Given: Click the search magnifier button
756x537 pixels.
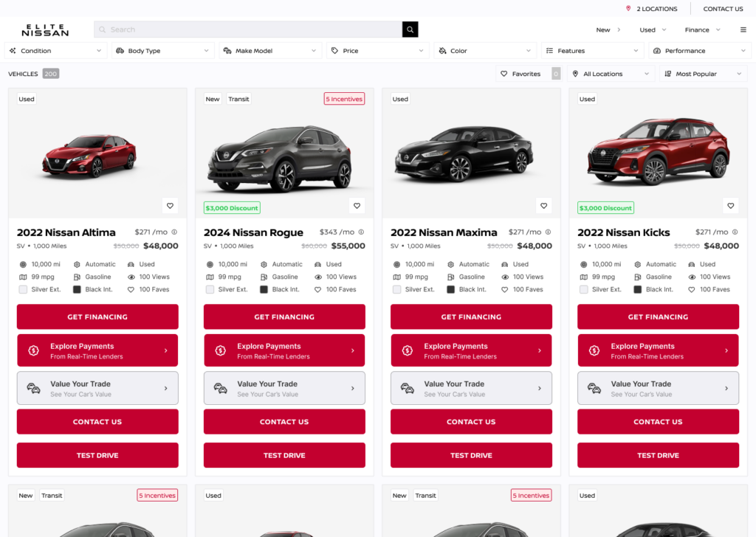Looking at the screenshot, I should 410,30.
